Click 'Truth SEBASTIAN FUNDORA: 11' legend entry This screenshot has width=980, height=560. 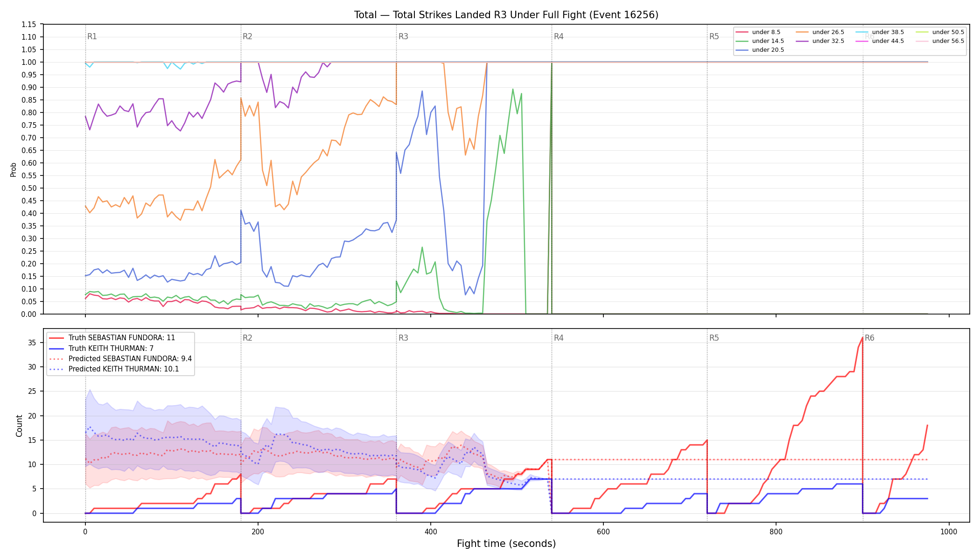click(x=112, y=338)
